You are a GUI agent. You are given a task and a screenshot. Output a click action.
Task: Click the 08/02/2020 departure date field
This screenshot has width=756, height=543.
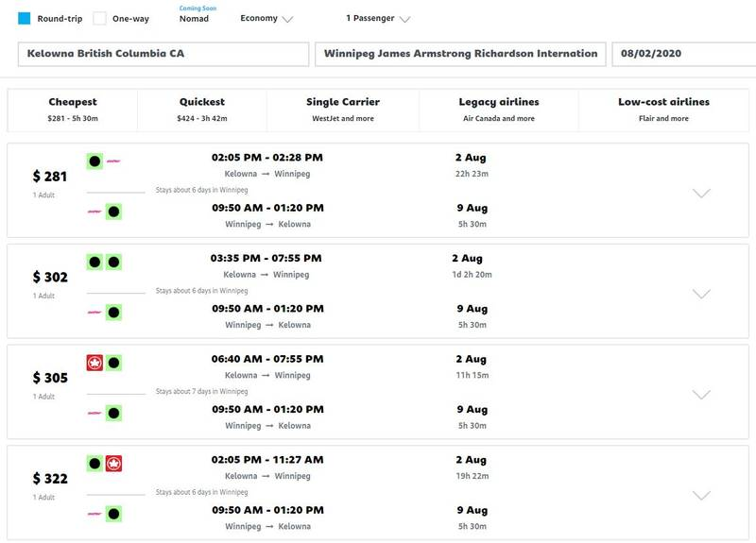[682, 54]
